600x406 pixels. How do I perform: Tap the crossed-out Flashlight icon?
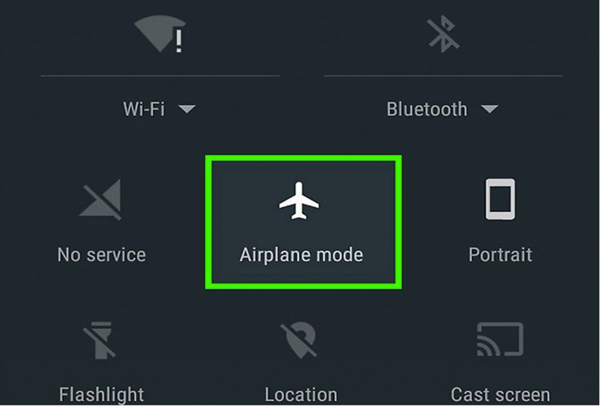point(99,340)
